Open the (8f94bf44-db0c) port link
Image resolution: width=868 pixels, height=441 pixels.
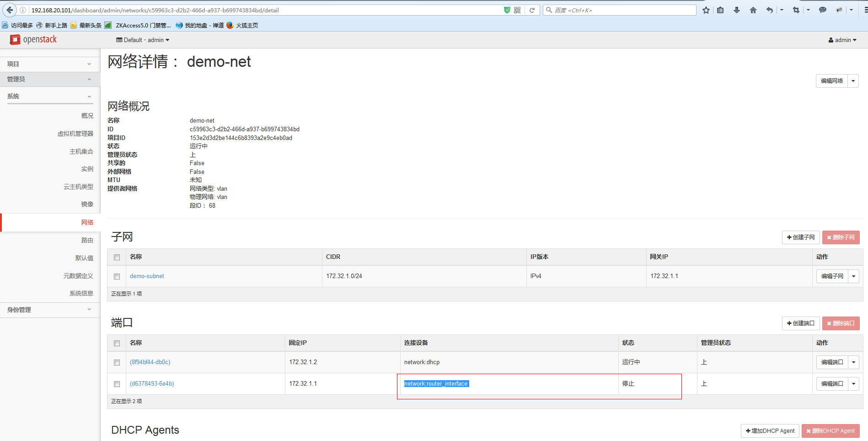150,362
